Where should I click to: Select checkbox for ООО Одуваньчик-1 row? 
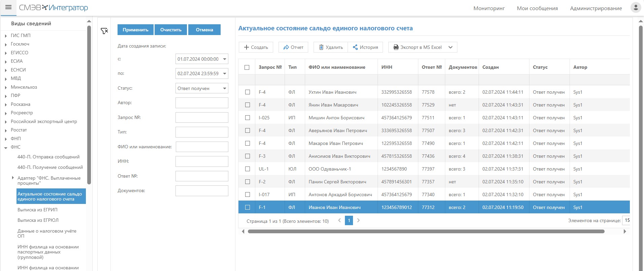(x=248, y=169)
